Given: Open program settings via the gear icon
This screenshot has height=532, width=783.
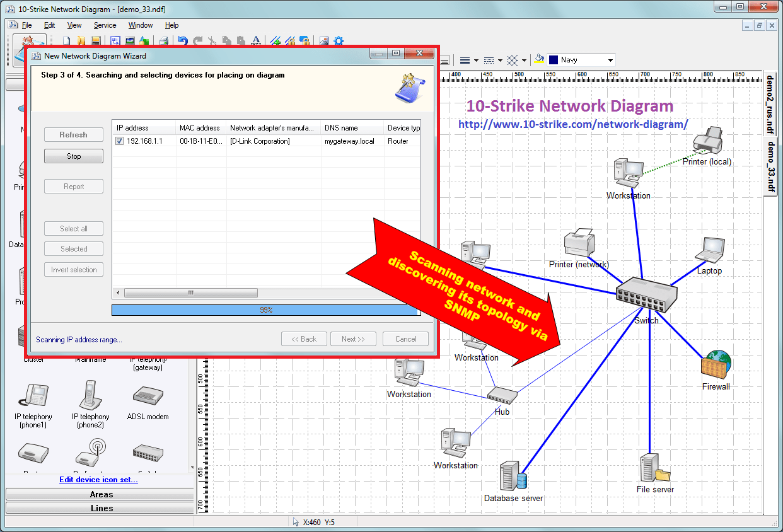Looking at the screenshot, I should tap(338, 41).
